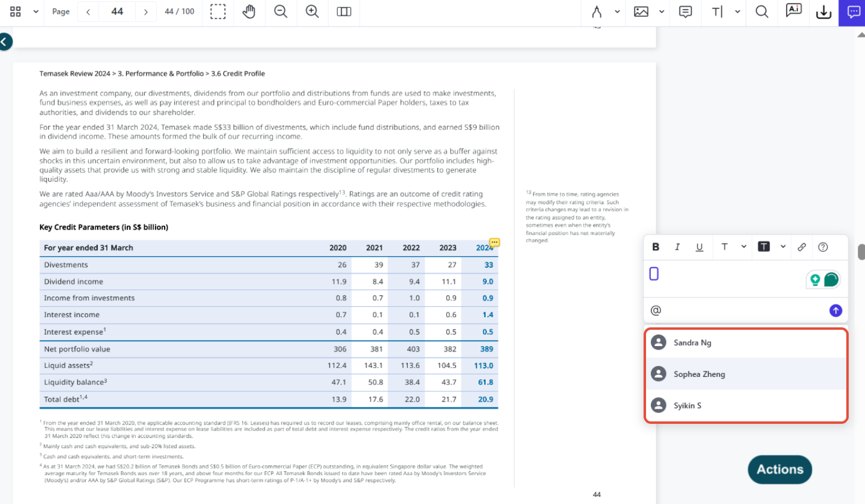Mention Syikin S
865x504 pixels.
click(746, 405)
